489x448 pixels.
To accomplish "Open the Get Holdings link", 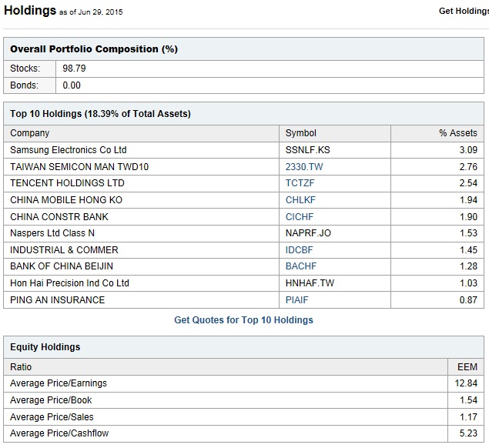I will click(464, 11).
